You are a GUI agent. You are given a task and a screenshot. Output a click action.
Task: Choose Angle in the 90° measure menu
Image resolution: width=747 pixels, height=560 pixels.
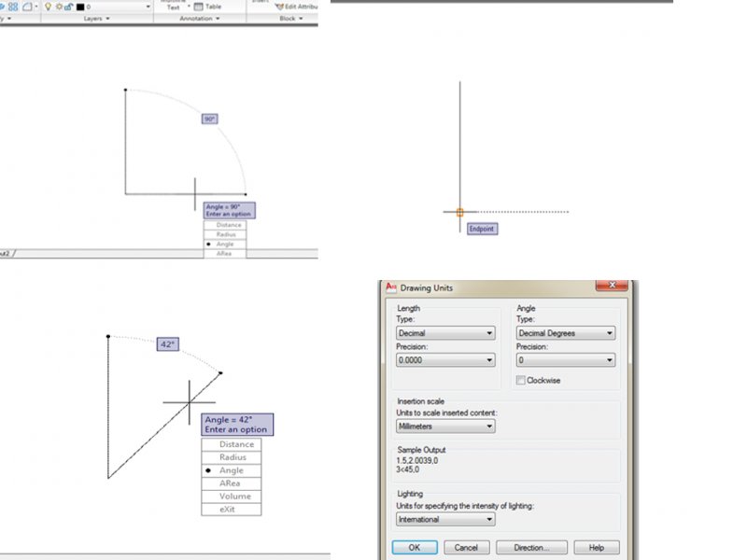pyautogui.click(x=225, y=244)
